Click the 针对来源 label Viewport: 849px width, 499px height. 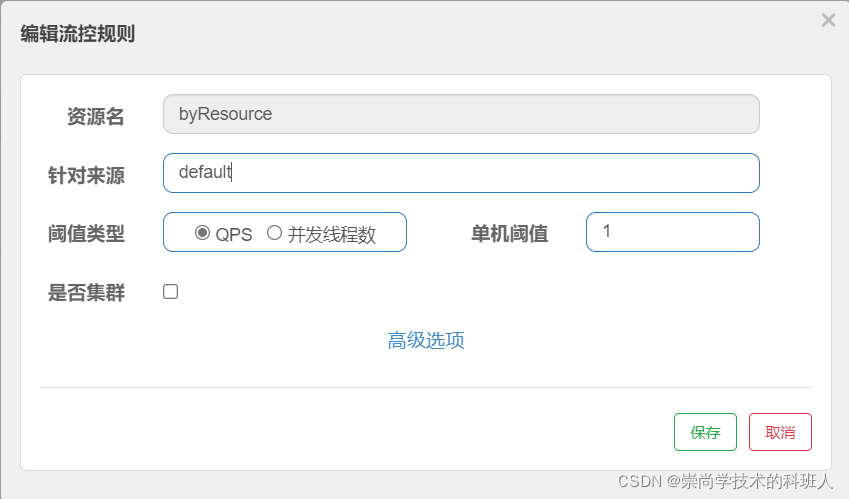pyautogui.click(x=86, y=175)
